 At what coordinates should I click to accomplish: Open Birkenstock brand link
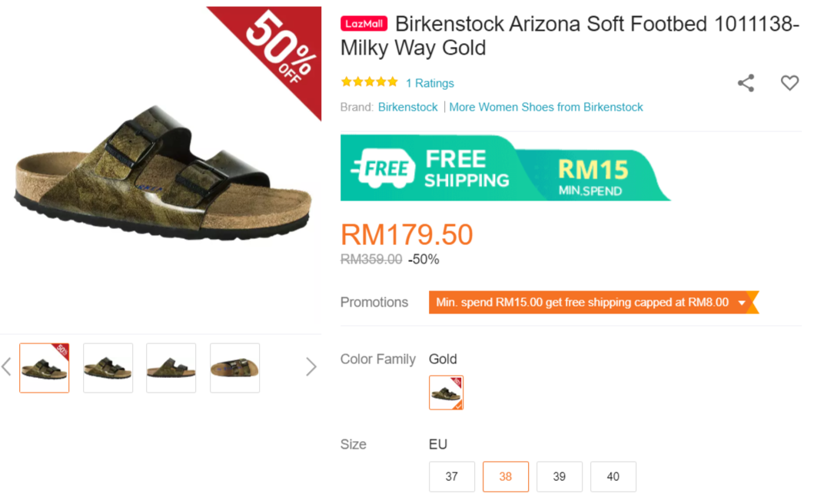pyautogui.click(x=407, y=107)
